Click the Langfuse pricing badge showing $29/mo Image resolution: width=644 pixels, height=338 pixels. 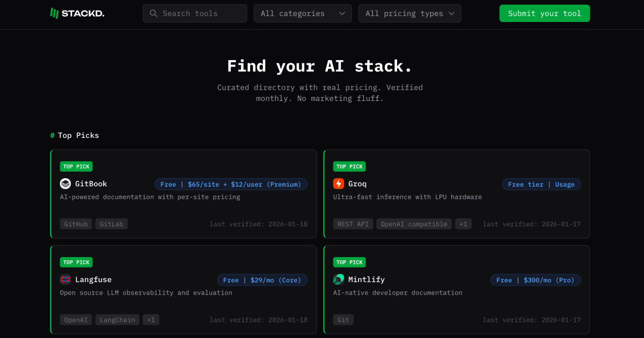[x=262, y=280]
